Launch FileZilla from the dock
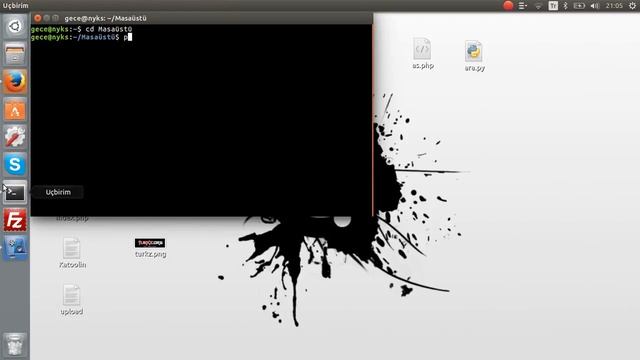Screen dimensions: 640x360 pyautogui.click(x=15, y=220)
